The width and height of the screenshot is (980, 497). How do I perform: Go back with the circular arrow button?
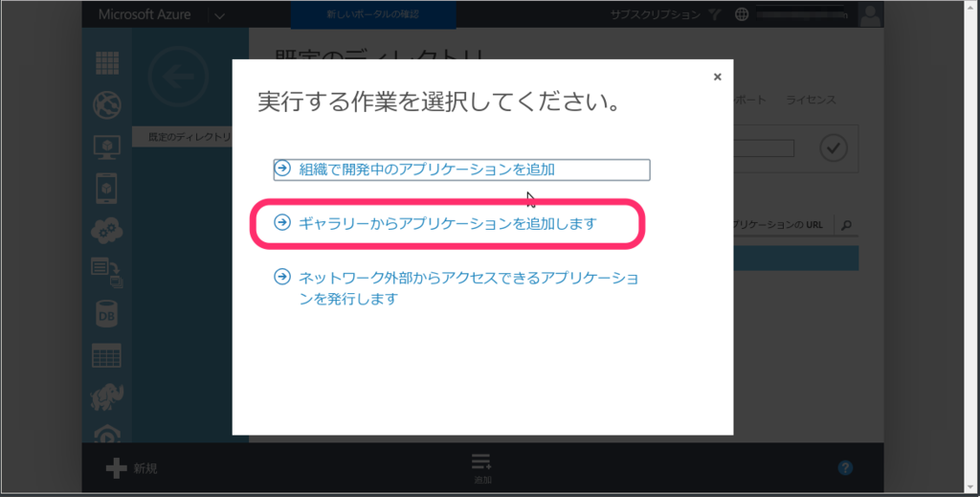[178, 77]
